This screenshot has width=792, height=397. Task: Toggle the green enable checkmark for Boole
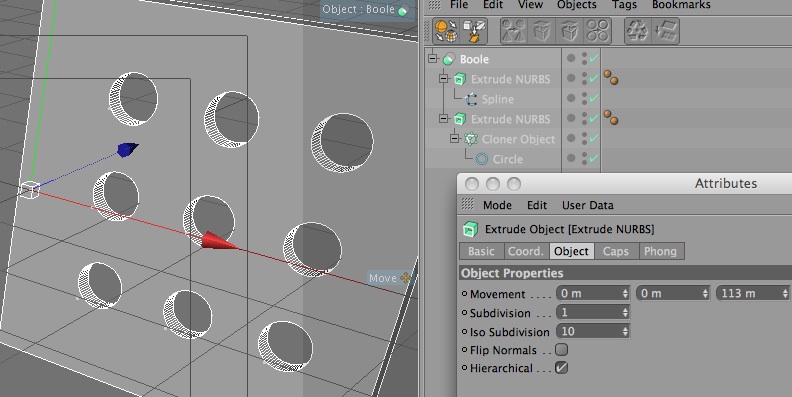point(594,59)
